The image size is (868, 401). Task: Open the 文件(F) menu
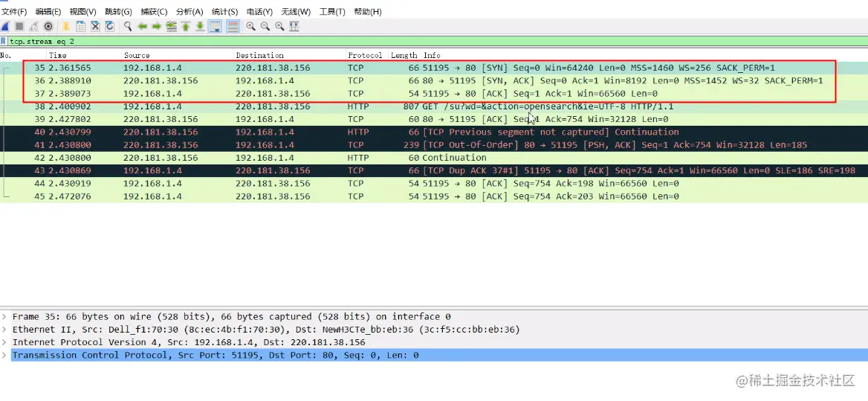(14, 12)
